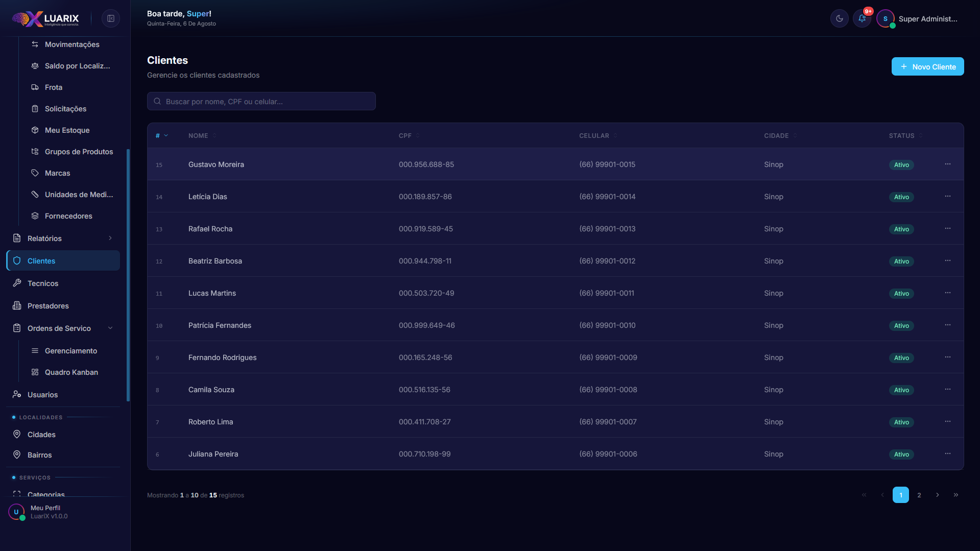The height and width of the screenshot is (551, 980).
Task: Sort table by Cidade column
Action: pyautogui.click(x=780, y=136)
